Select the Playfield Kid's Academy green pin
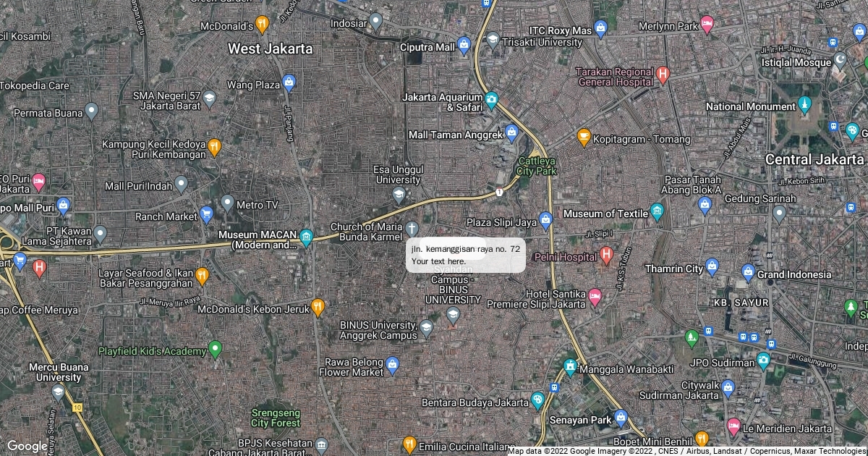This screenshot has height=456, width=868. click(214, 350)
